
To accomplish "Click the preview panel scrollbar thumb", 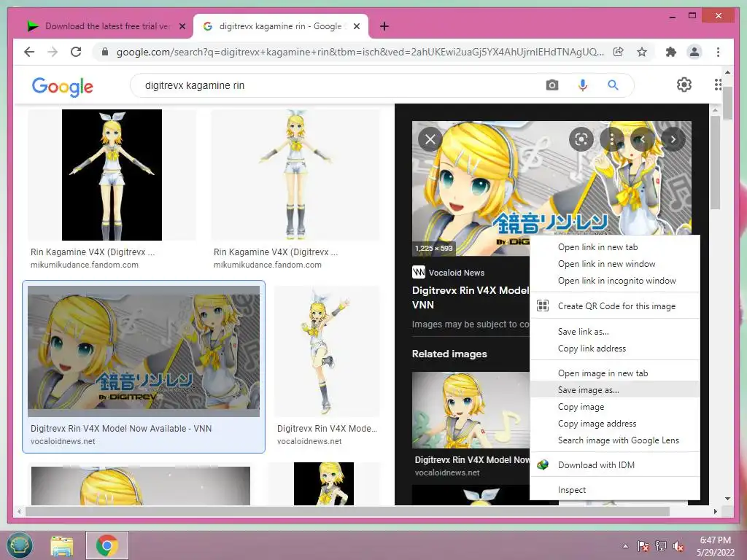I will pyautogui.click(x=715, y=162).
